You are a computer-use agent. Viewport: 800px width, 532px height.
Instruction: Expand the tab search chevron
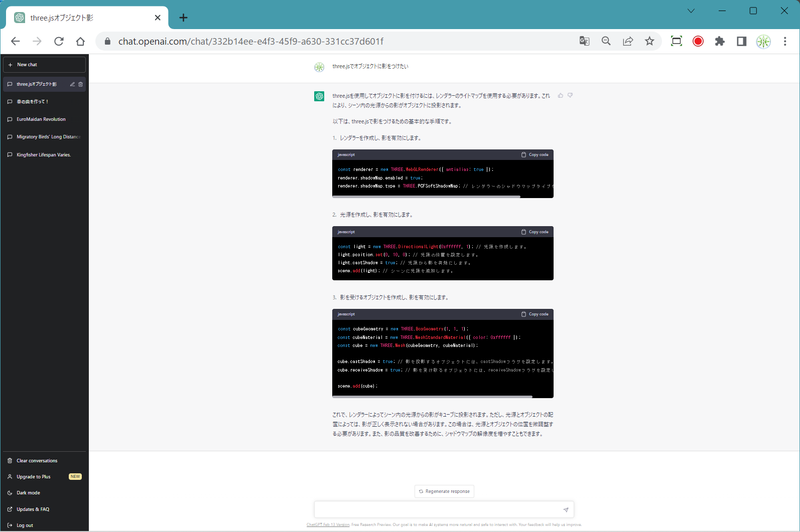tap(691, 11)
